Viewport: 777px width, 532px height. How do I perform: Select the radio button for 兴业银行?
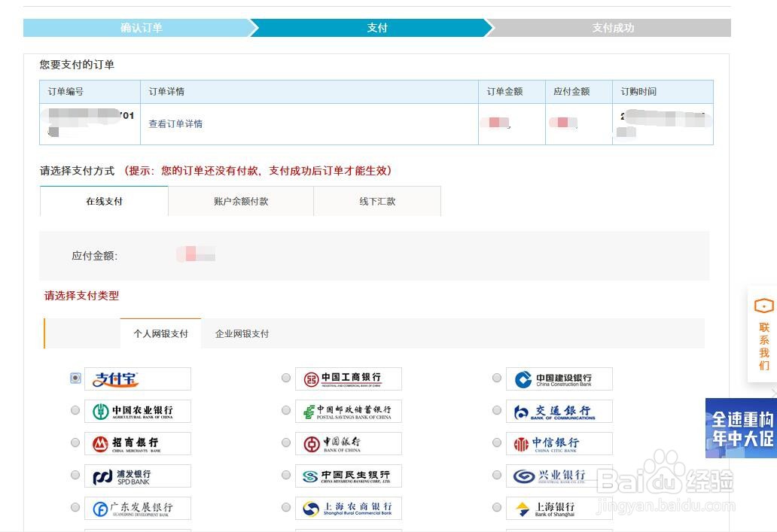tap(496, 475)
